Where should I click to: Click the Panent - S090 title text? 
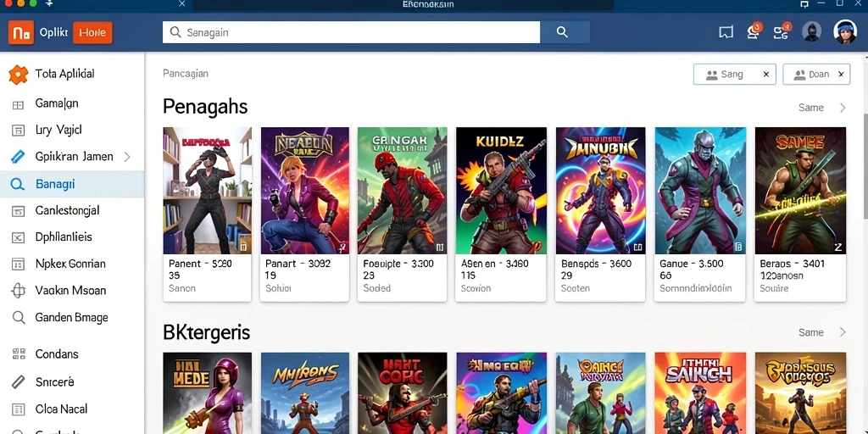pyautogui.click(x=200, y=264)
